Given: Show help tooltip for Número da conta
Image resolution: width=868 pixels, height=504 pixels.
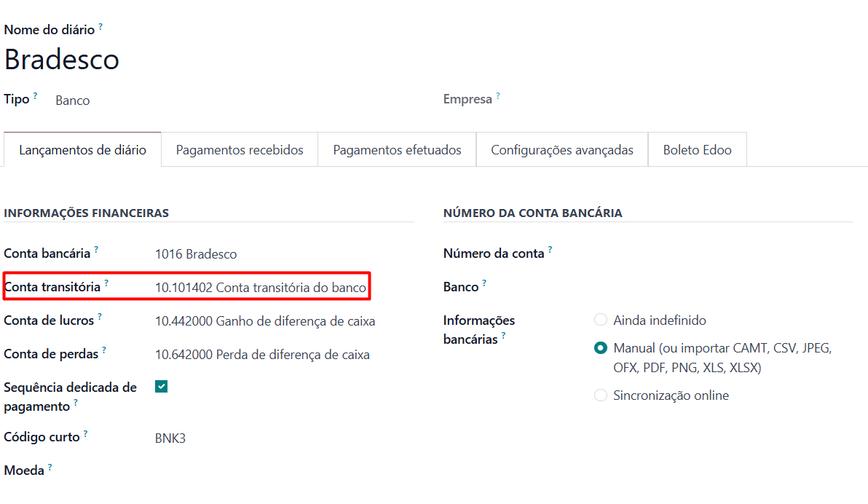Looking at the screenshot, I should (550, 250).
